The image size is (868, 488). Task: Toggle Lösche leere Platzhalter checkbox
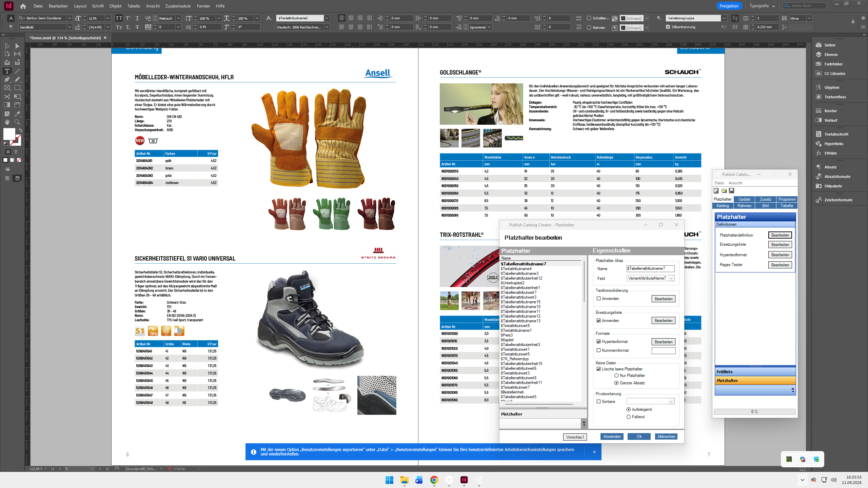click(598, 369)
